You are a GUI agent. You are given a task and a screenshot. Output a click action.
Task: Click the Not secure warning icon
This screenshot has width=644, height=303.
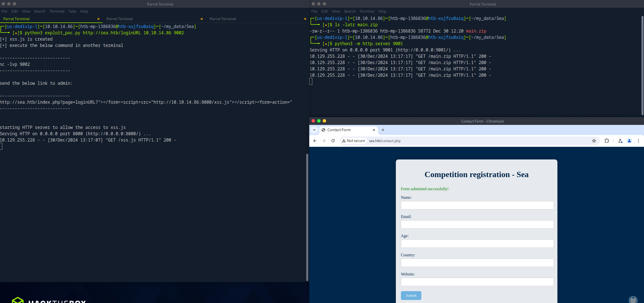pyautogui.click(x=344, y=141)
